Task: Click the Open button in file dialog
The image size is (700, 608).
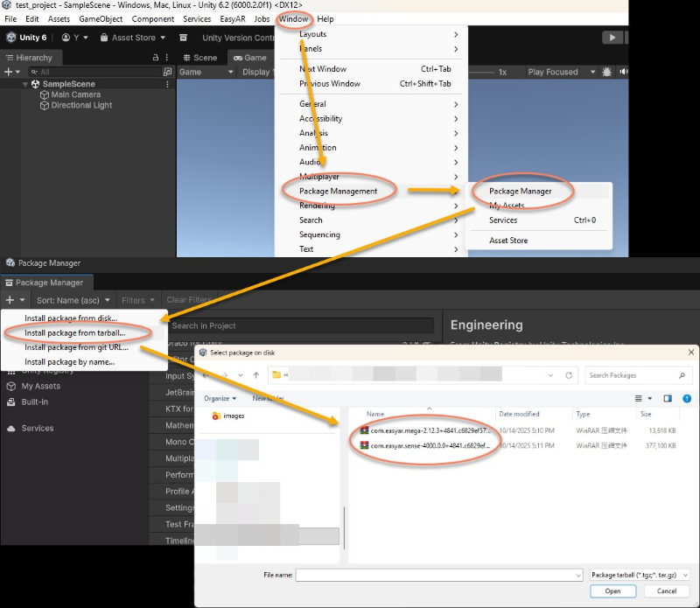Action: click(x=612, y=591)
